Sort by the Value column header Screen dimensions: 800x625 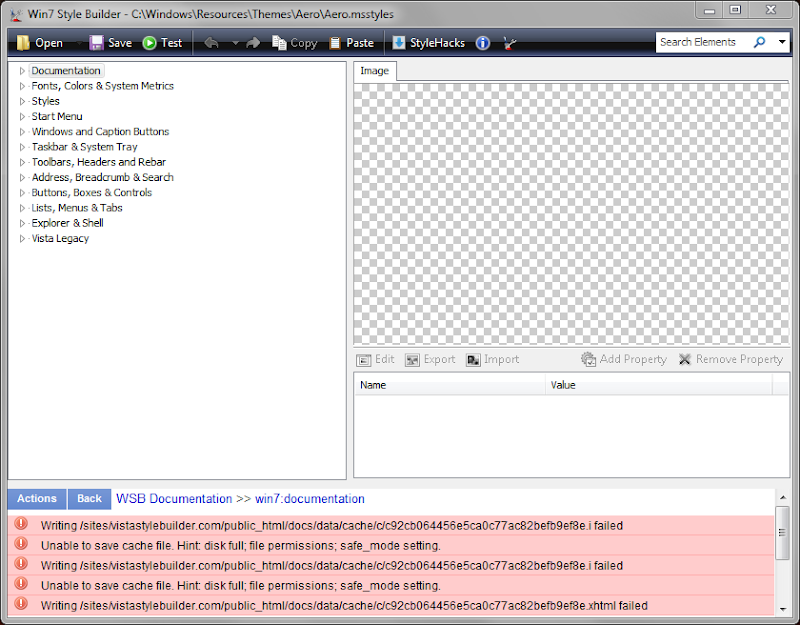click(x=659, y=385)
